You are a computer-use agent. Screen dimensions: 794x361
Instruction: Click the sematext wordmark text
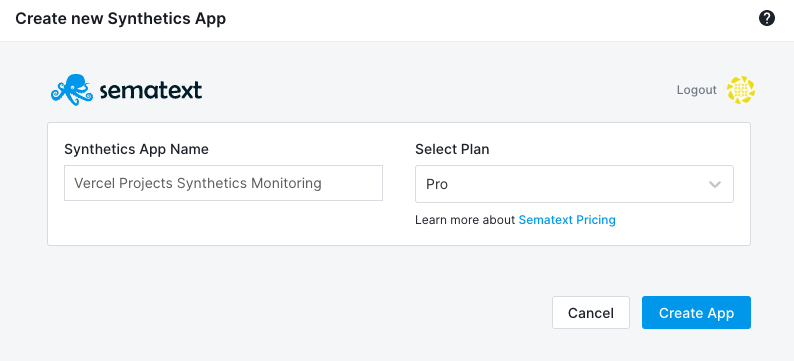[x=151, y=91]
